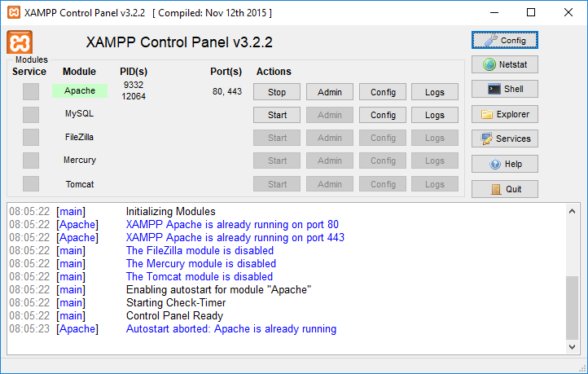Open Apache Logs list
The width and height of the screenshot is (588, 374).
[435, 92]
